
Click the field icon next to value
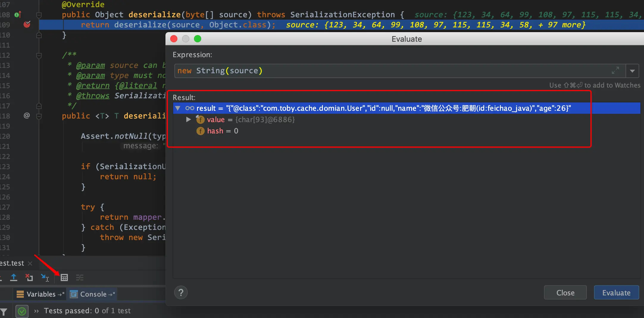[x=200, y=120]
